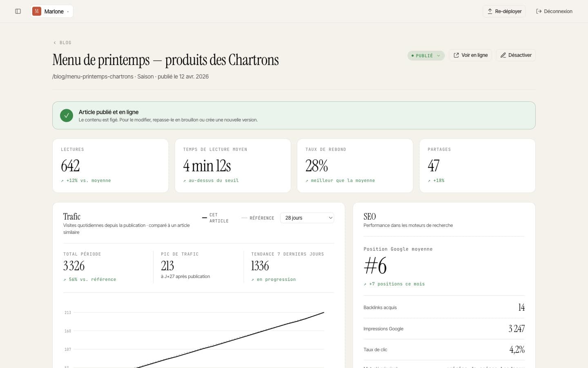Click the slug /blog/menu-printemps-chartrons text
Image resolution: width=588 pixels, height=368 pixels.
point(93,76)
